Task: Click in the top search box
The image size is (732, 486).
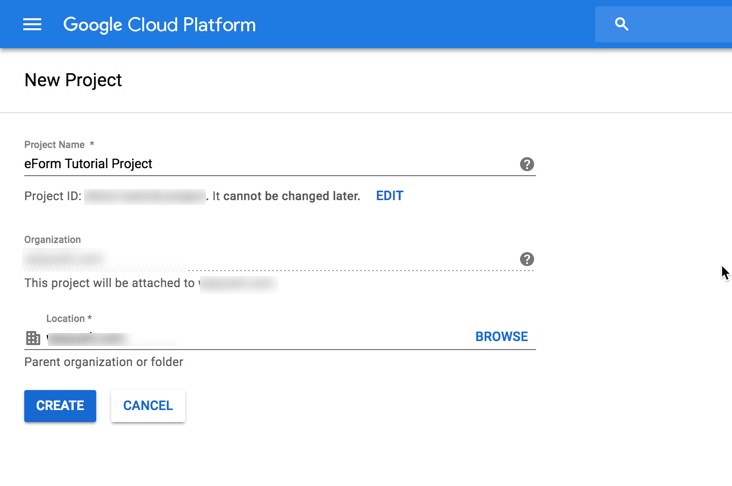Action: pos(663,24)
